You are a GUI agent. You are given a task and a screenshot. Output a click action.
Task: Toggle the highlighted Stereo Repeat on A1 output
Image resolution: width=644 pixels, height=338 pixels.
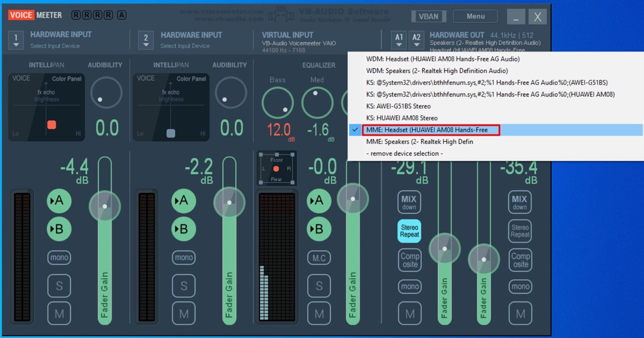[410, 231]
